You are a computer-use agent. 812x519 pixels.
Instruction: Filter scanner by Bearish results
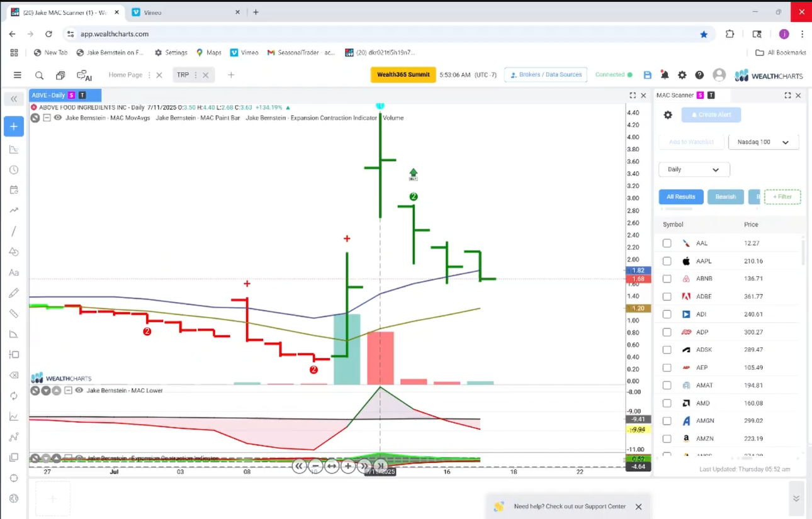pyautogui.click(x=725, y=197)
